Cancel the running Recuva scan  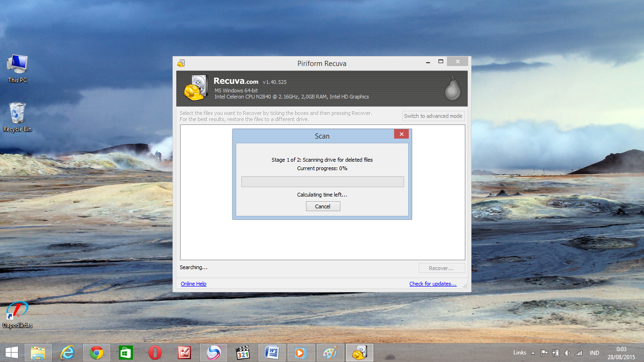click(323, 206)
